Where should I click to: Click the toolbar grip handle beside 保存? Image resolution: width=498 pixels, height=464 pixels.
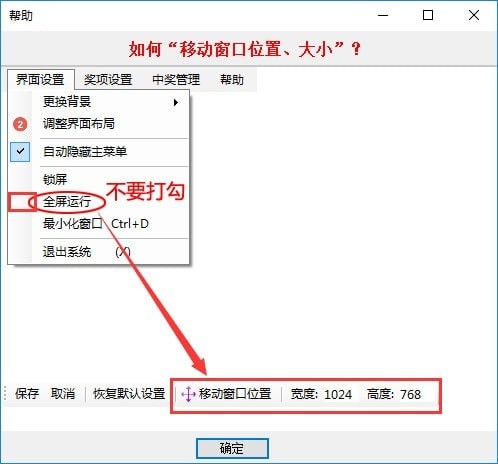pos(5,393)
